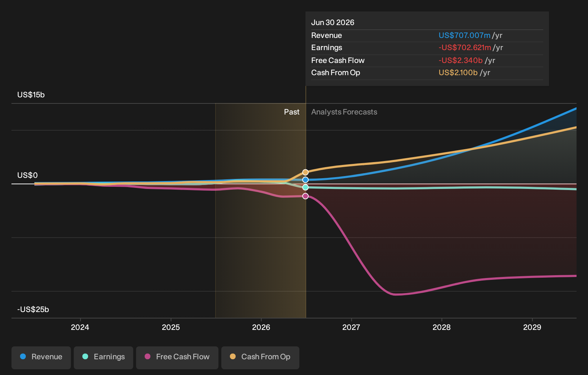Viewport: 588px width, 375px height.
Task: Click the -US$25b y-axis label
Action: (33, 310)
